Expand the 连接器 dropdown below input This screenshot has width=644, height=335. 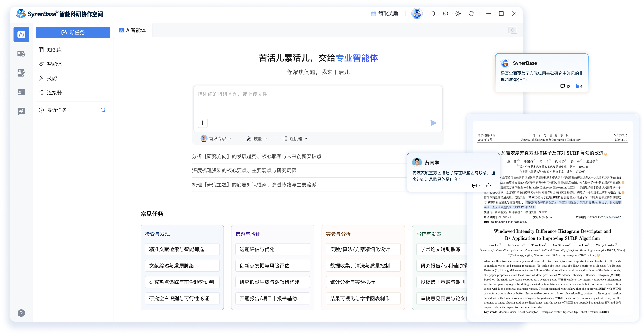pyautogui.click(x=295, y=138)
